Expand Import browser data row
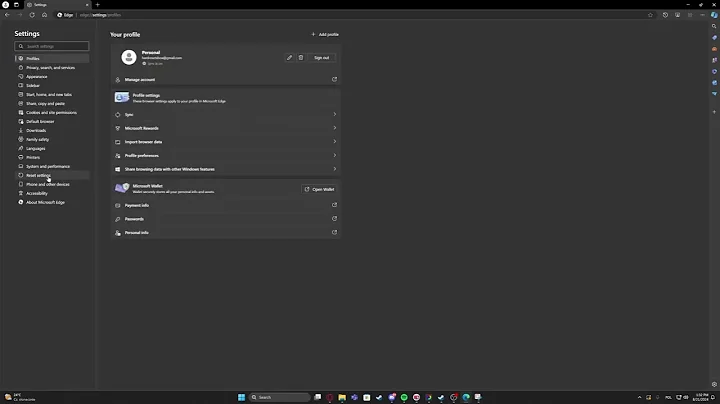Viewport: 720px width, 404px height. click(x=225, y=142)
